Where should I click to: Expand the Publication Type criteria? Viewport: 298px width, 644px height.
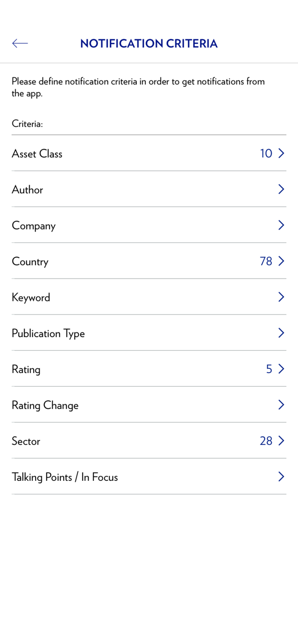click(x=281, y=333)
